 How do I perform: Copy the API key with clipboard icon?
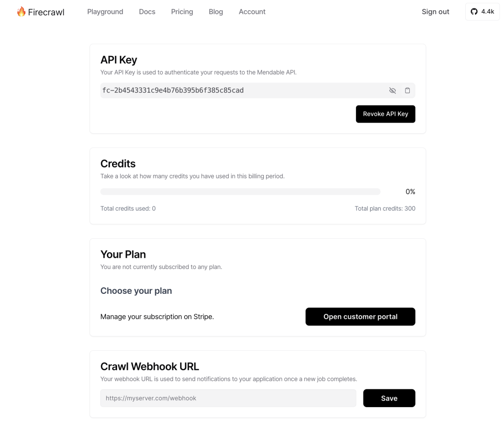pos(407,90)
